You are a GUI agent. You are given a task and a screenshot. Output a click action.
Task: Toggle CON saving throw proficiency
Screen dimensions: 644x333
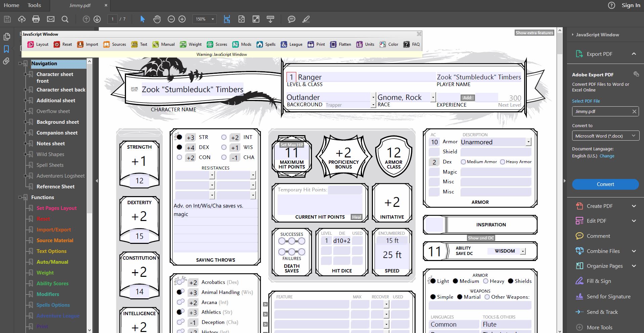179,157
